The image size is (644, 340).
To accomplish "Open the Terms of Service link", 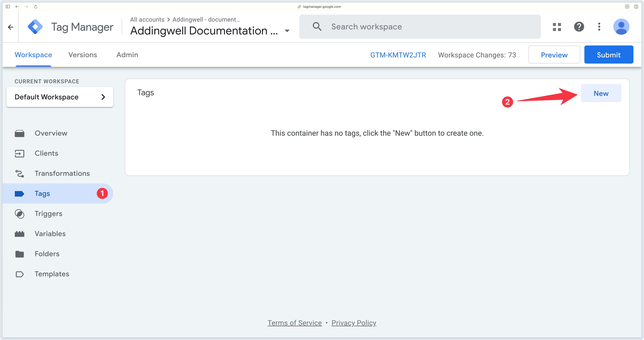I will [294, 323].
